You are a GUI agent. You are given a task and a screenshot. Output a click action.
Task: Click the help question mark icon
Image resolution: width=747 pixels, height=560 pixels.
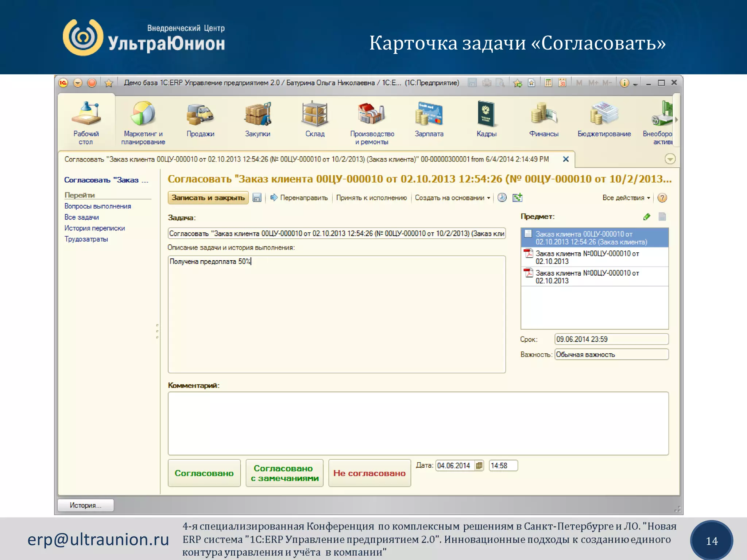coord(662,198)
